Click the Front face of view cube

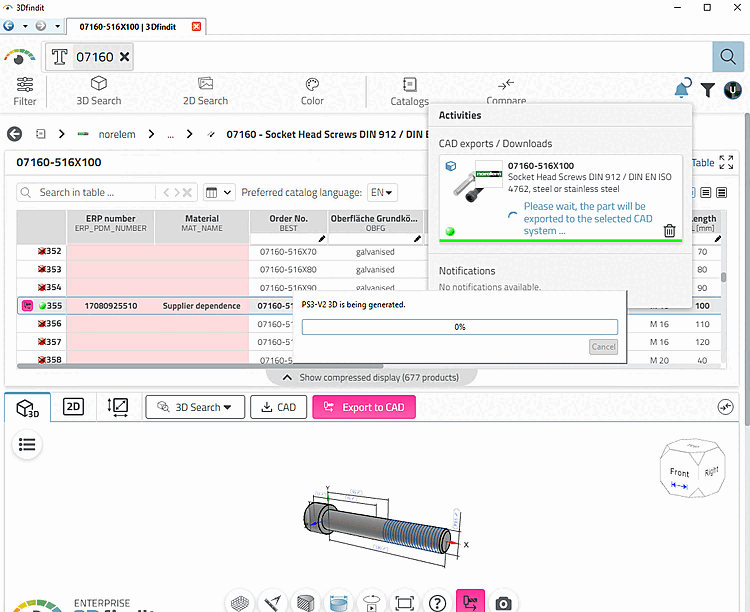tap(679, 473)
